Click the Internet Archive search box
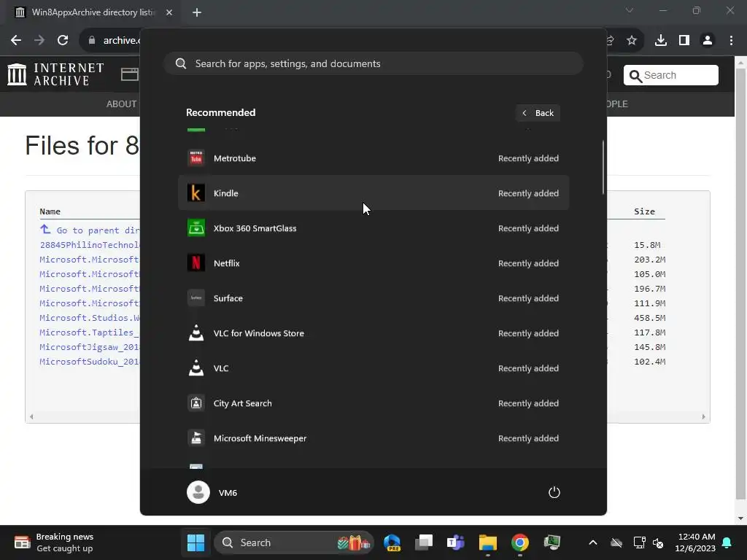This screenshot has width=747, height=560. [x=671, y=75]
